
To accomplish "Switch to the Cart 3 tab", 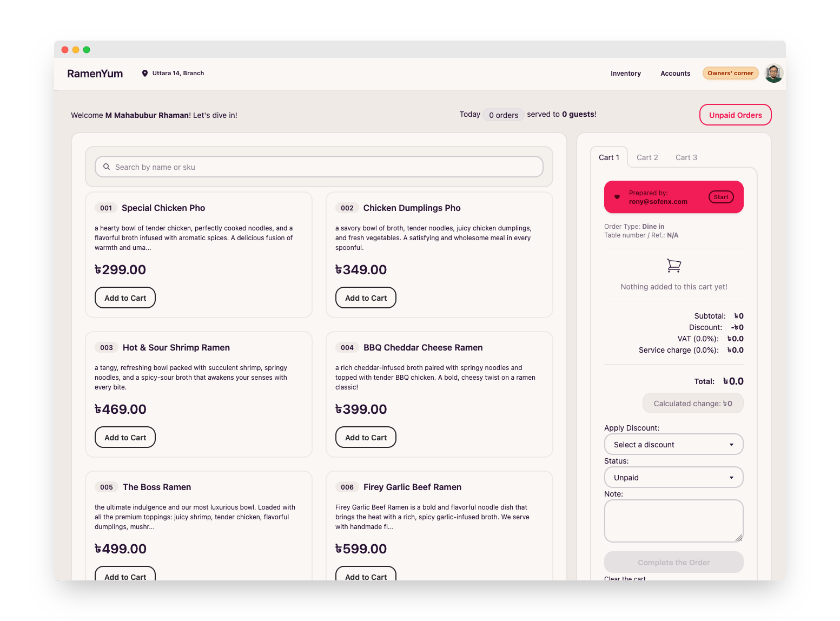I will point(686,157).
